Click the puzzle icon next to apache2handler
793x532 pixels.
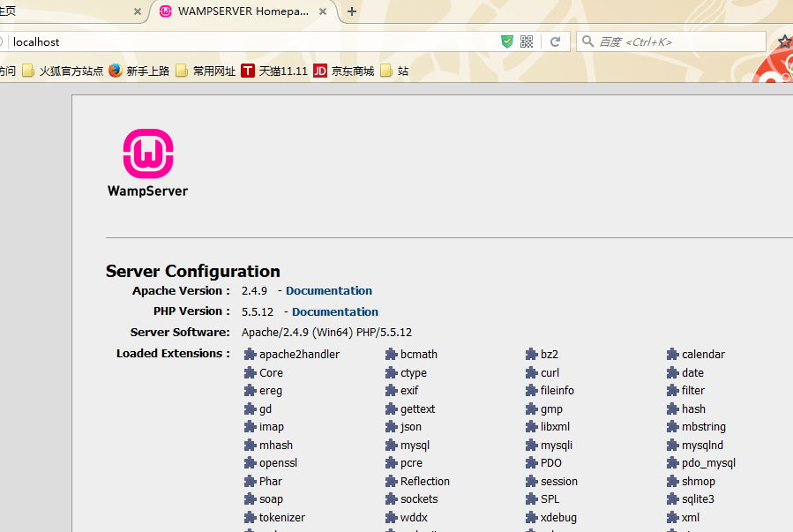(x=250, y=354)
